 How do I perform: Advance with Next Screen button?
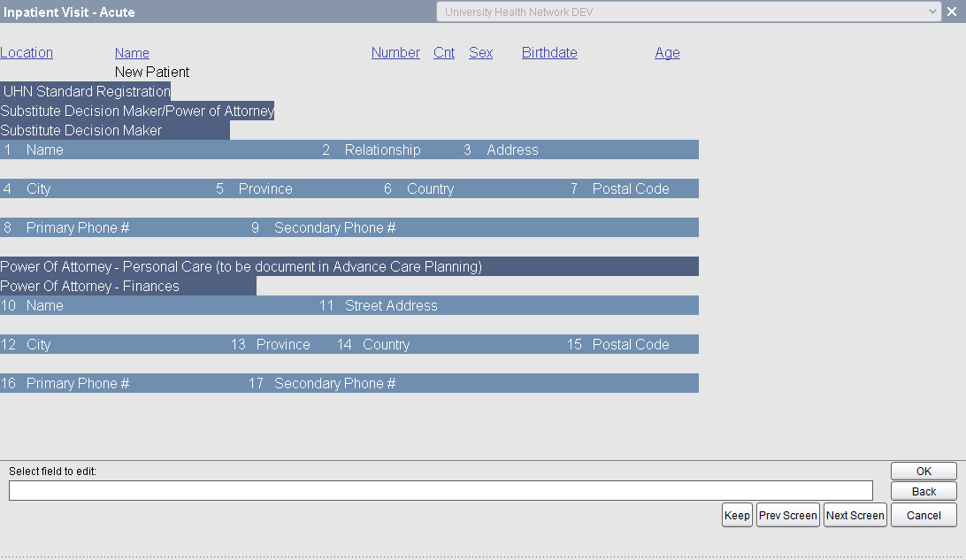tap(855, 515)
